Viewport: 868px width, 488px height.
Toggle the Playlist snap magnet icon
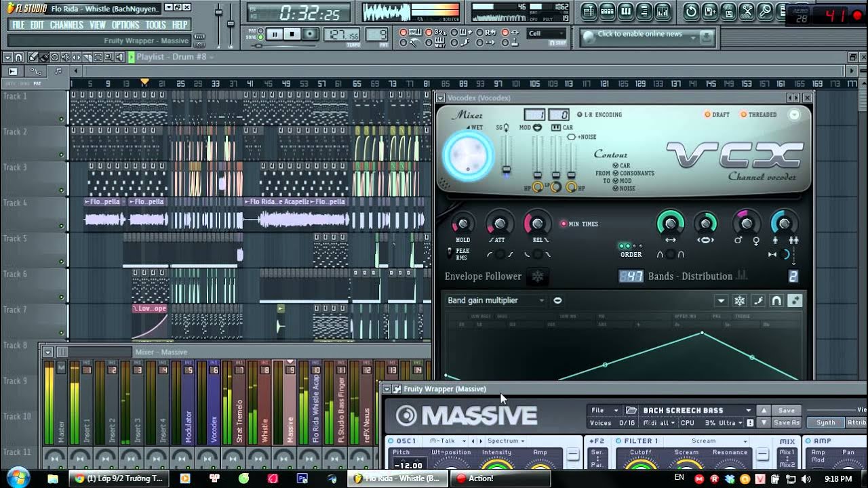[18, 57]
